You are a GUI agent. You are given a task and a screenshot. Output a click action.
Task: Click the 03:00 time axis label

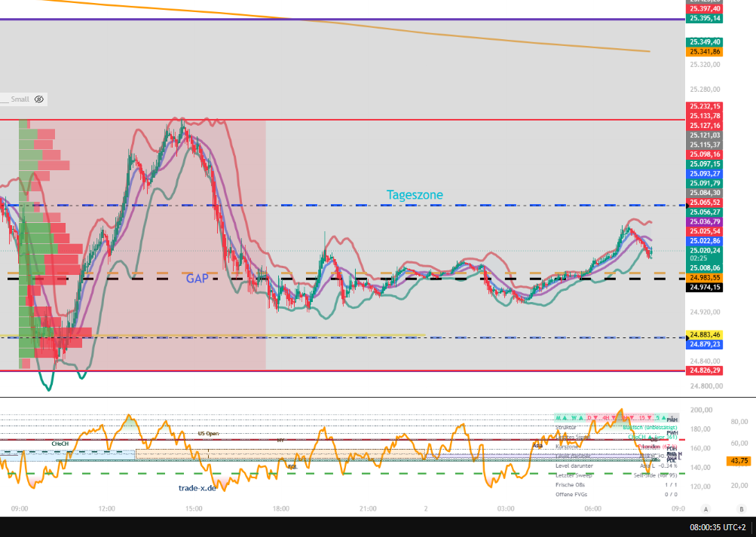click(x=506, y=508)
